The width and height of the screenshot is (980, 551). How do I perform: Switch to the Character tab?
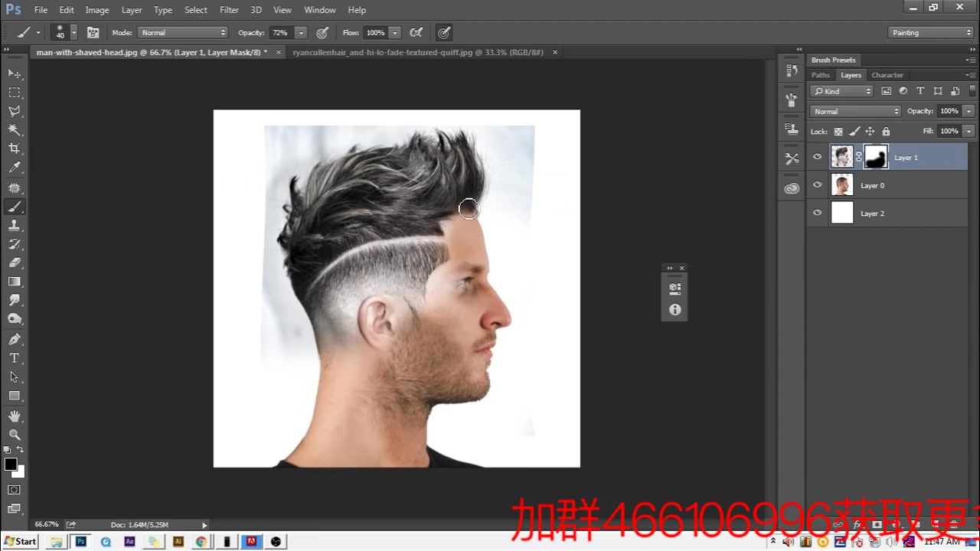click(x=887, y=75)
